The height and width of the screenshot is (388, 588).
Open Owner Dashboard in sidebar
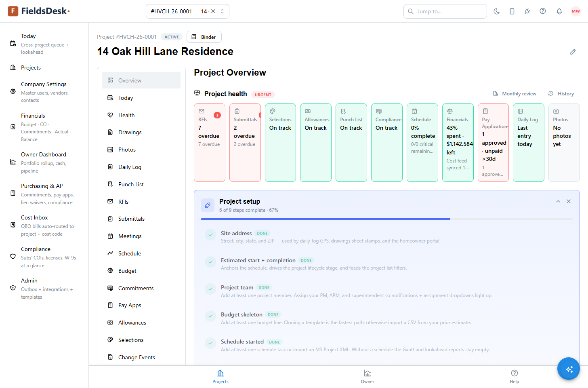[x=44, y=162]
